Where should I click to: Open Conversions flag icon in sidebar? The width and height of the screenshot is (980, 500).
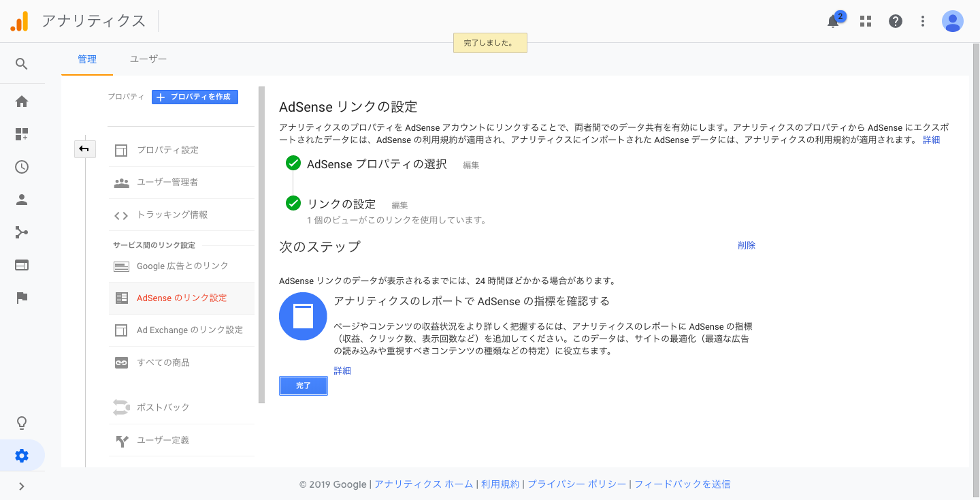22,298
